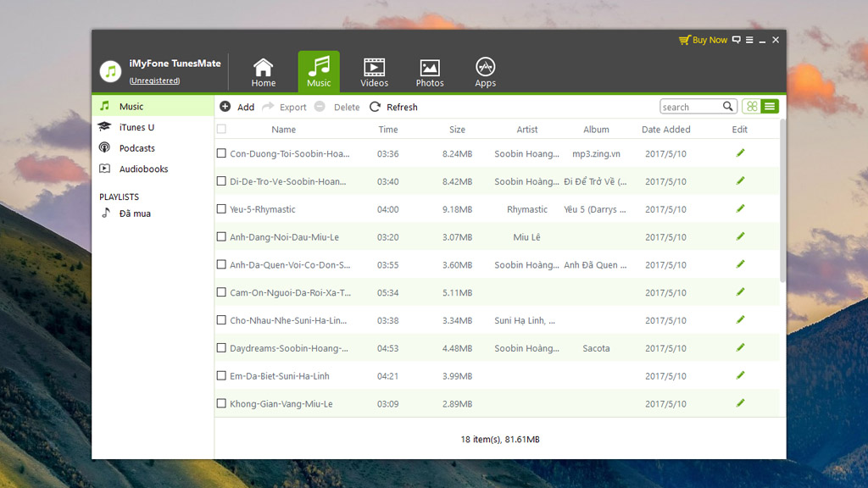Click the mp3.zing.vn album cell
This screenshot has width=868, height=488.
(x=596, y=154)
